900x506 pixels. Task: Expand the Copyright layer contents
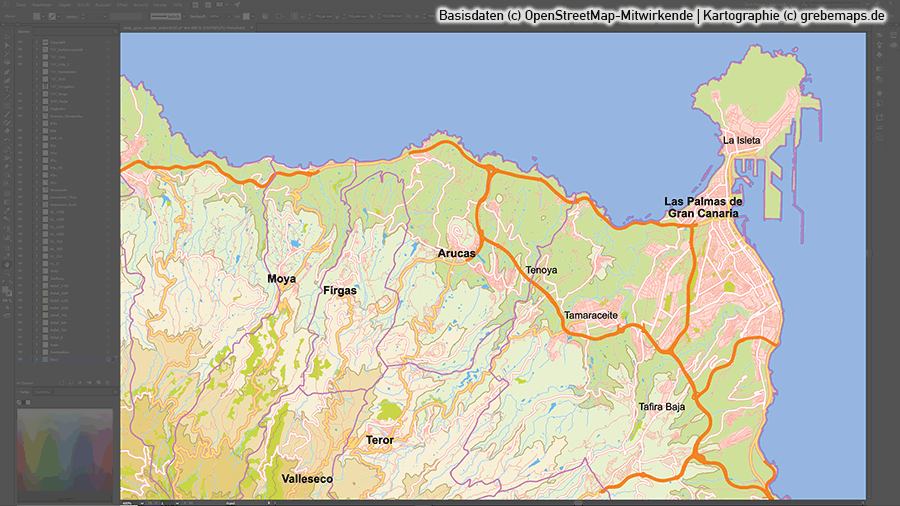tap(37, 42)
